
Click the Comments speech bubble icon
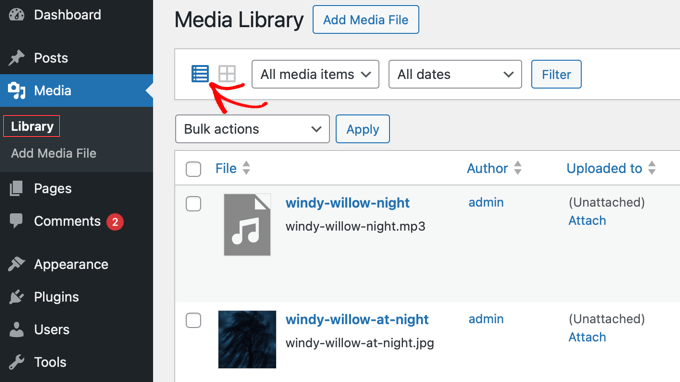(16, 221)
